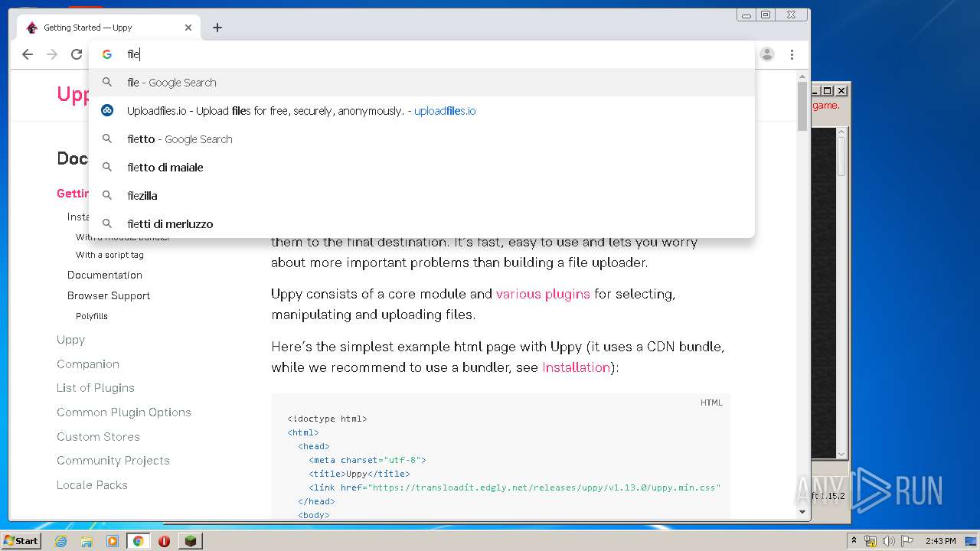The width and height of the screenshot is (980, 551).
Task: Select the 'filetto di maiale' suggestion
Action: (422, 168)
